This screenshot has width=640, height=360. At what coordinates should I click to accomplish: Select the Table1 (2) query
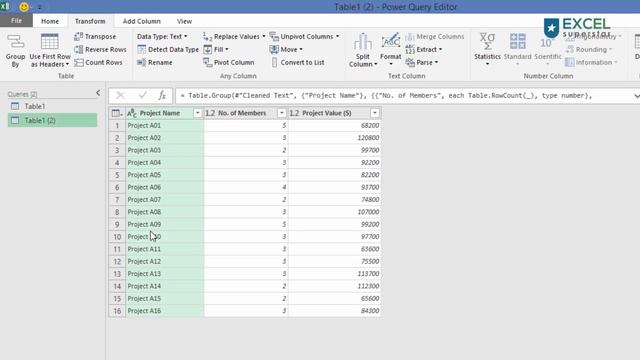52,120
